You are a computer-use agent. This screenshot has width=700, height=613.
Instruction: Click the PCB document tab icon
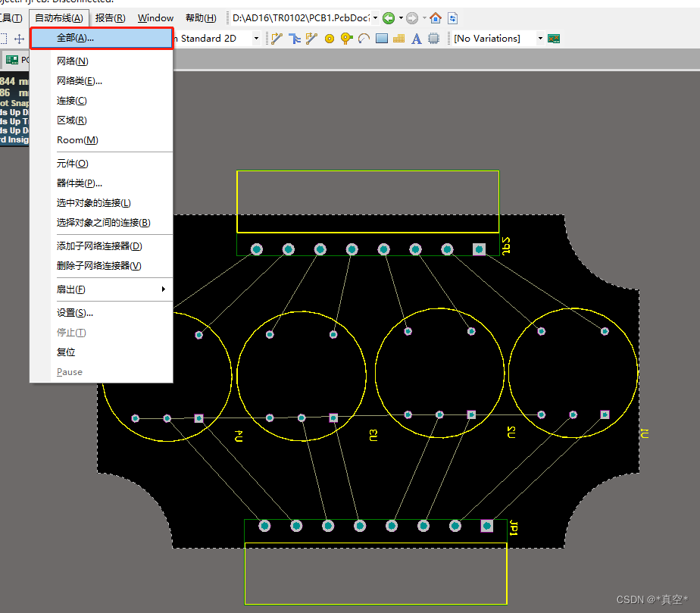12,60
